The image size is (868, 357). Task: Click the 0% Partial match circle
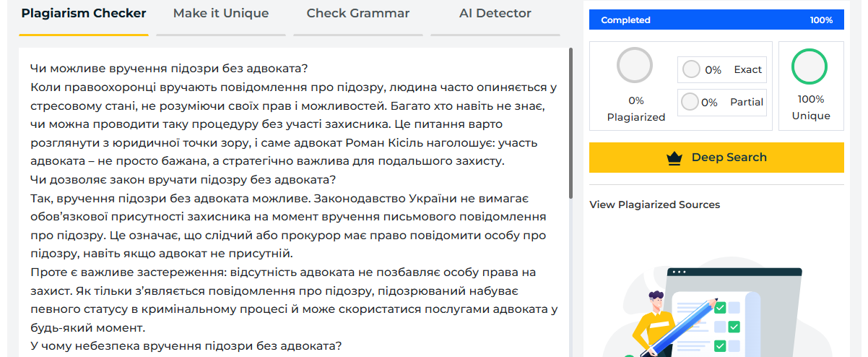click(690, 102)
